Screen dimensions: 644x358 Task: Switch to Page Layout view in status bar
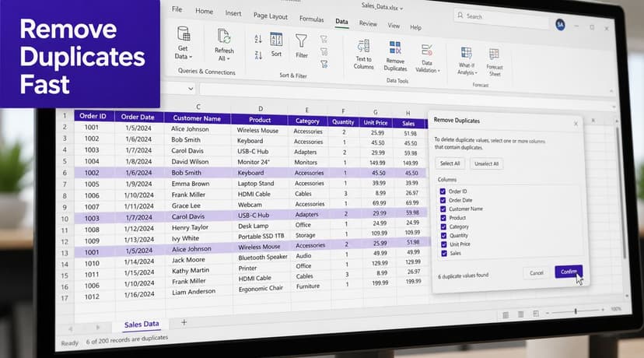click(521, 314)
